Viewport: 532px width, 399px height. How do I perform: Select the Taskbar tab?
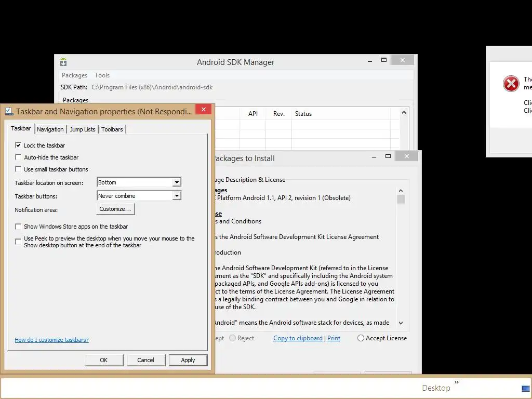tap(21, 128)
